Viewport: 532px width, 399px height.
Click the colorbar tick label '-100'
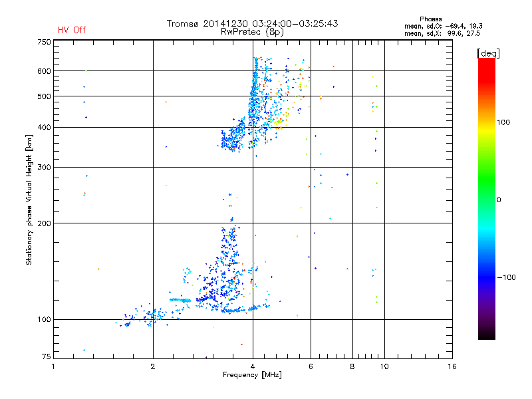[506, 277]
